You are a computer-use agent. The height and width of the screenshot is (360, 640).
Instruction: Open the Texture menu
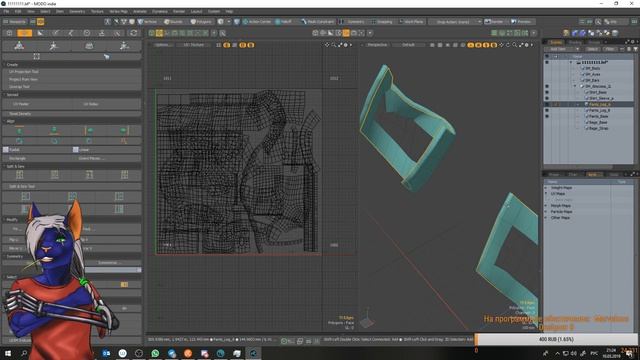click(97, 11)
